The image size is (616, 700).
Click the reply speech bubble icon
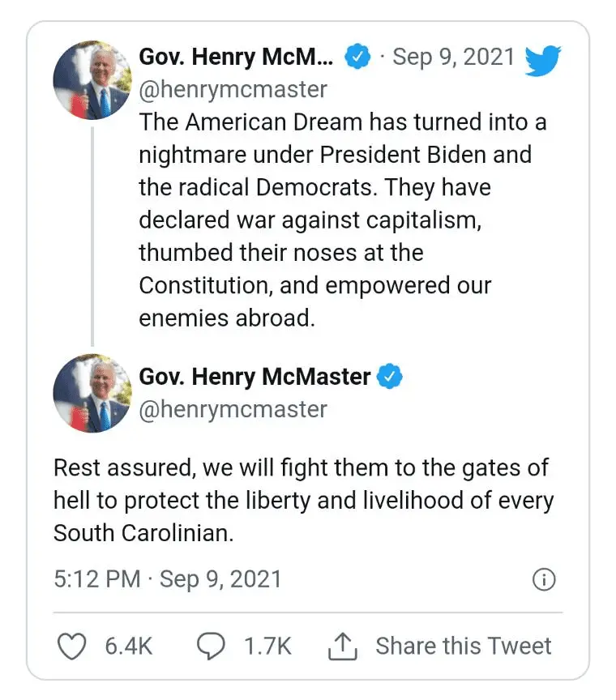212,646
